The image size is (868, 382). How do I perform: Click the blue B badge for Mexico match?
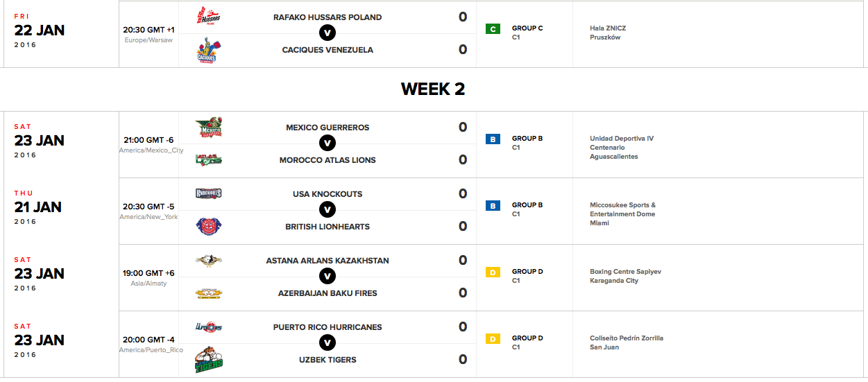coord(493,139)
